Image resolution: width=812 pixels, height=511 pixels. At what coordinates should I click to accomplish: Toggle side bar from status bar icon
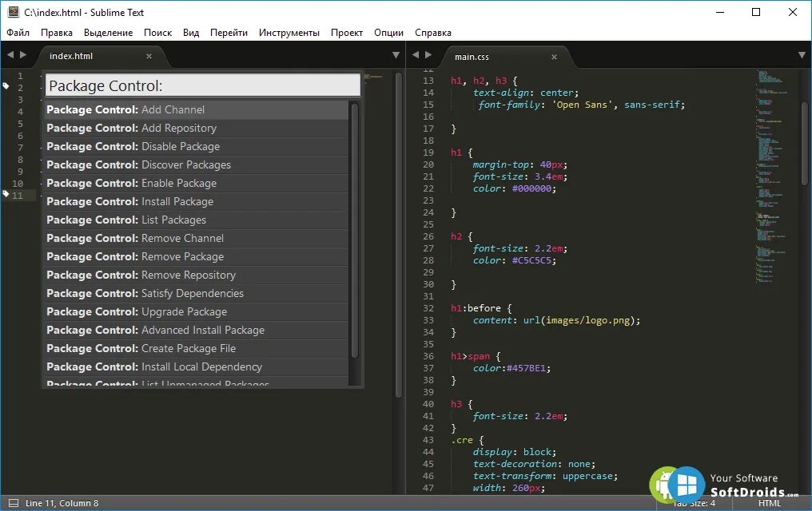click(14, 503)
